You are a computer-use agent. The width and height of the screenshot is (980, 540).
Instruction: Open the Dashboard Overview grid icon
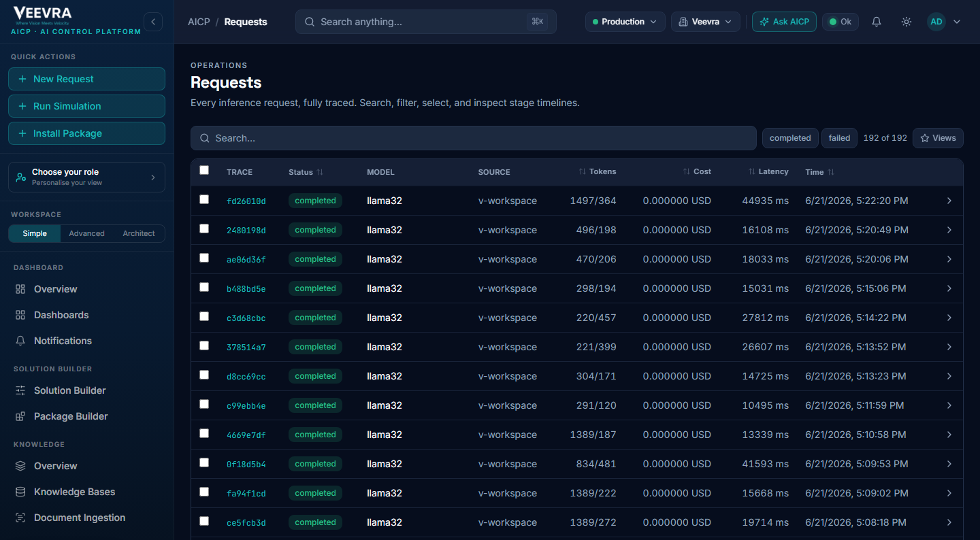[20, 289]
